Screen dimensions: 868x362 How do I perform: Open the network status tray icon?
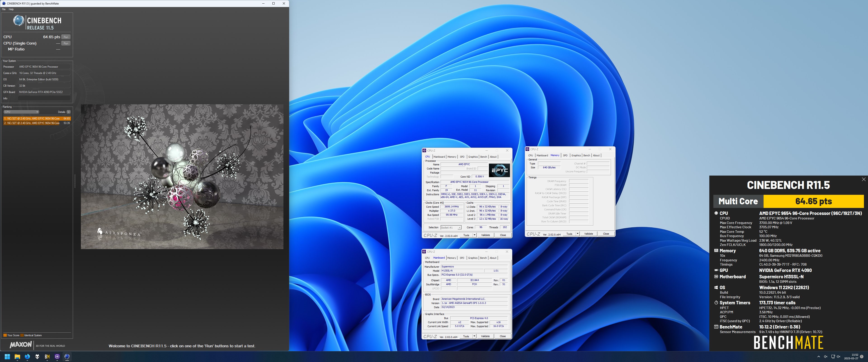tap(833, 356)
